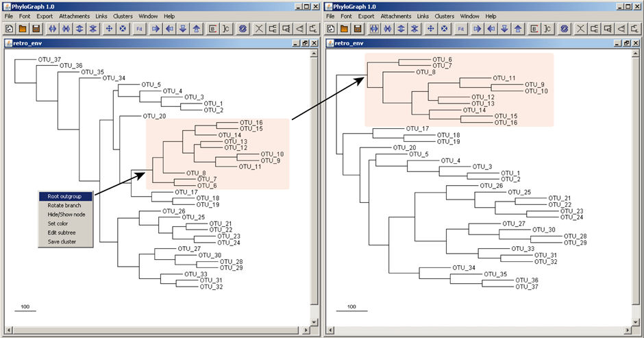Click the boxed B icon in right window toolbar
Image resolution: width=644 pixels, height=338 pixels.
[534, 29]
